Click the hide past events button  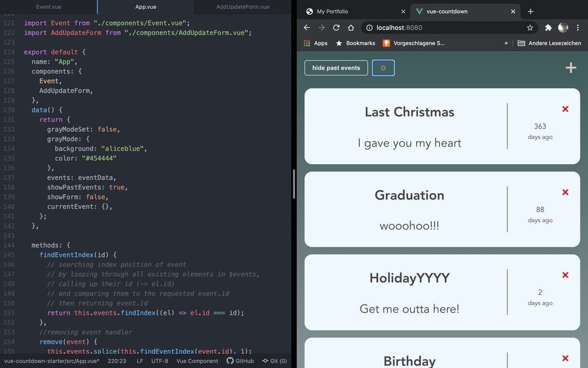point(336,68)
